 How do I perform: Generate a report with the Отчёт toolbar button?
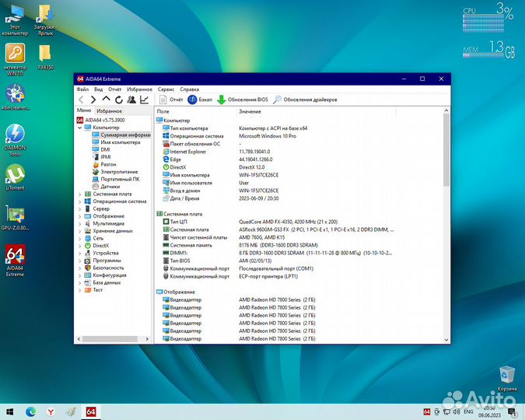point(171,100)
